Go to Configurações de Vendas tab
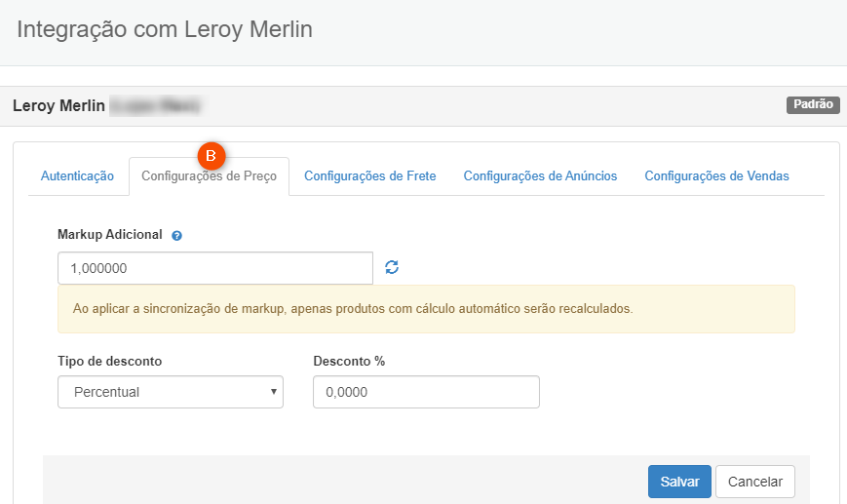 click(716, 176)
